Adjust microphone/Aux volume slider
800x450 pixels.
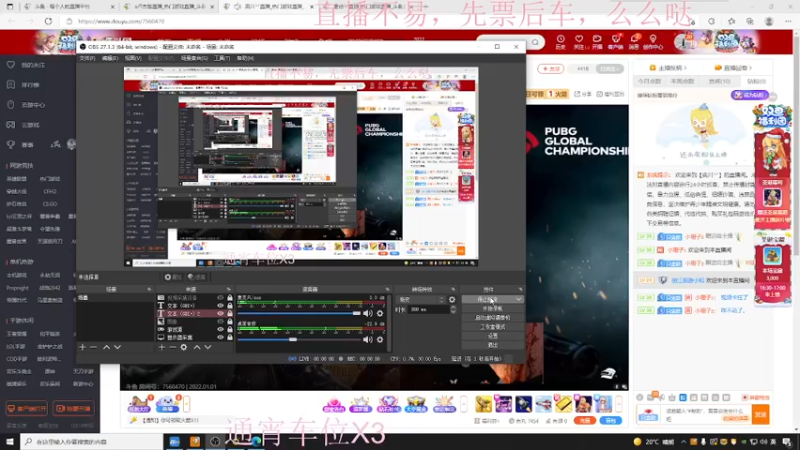click(x=299, y=313)
